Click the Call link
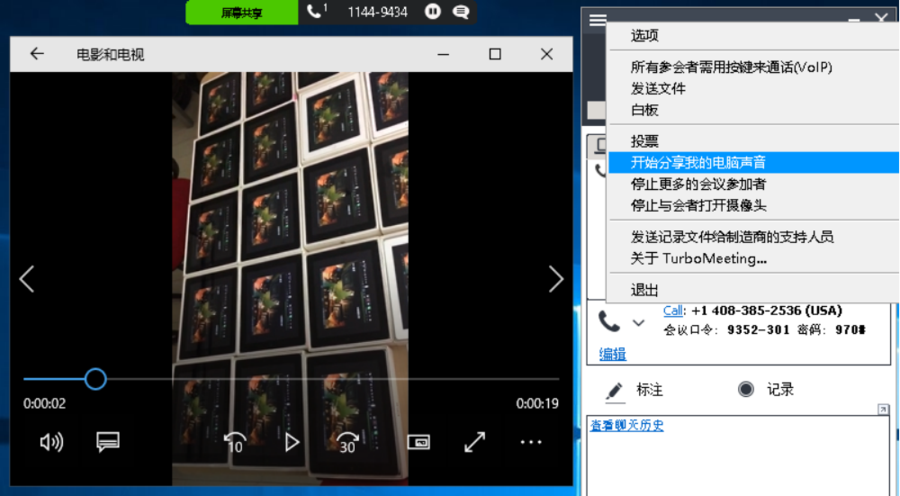 pyautogui.click(x=673, y=311)
